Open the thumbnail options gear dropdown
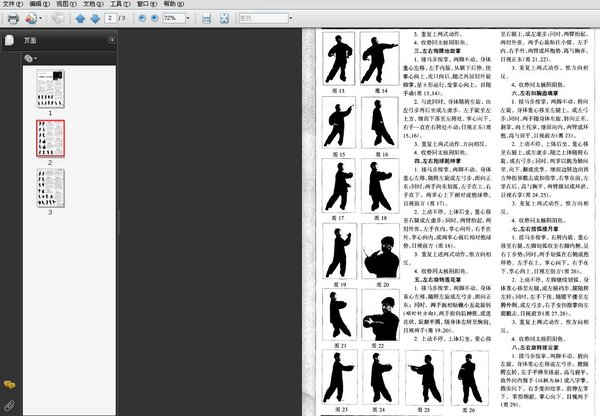Viewport: 600px width, 416px height. point(30,58)
